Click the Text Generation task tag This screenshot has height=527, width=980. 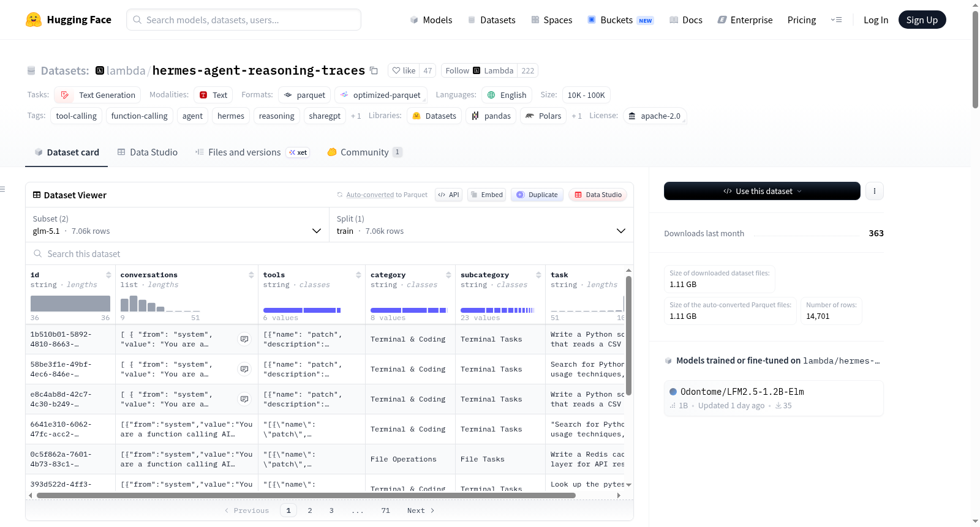coord(97,95)
